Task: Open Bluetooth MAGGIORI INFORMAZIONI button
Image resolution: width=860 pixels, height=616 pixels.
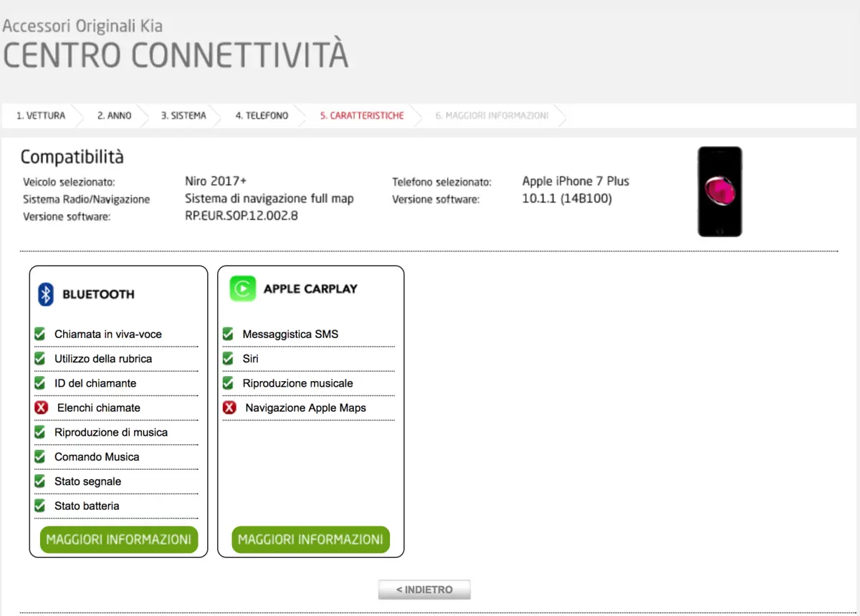Action: pos(119,539)
